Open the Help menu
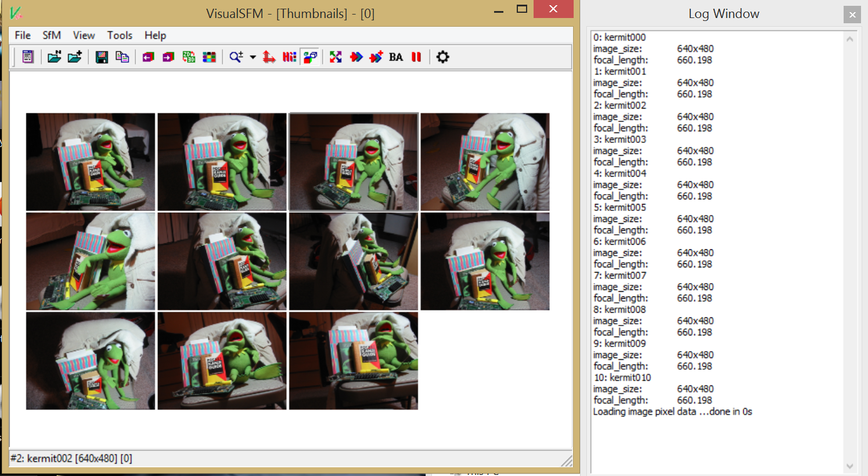Image resolution: width=868 pixels, height=476 pixels. [155, 35]
